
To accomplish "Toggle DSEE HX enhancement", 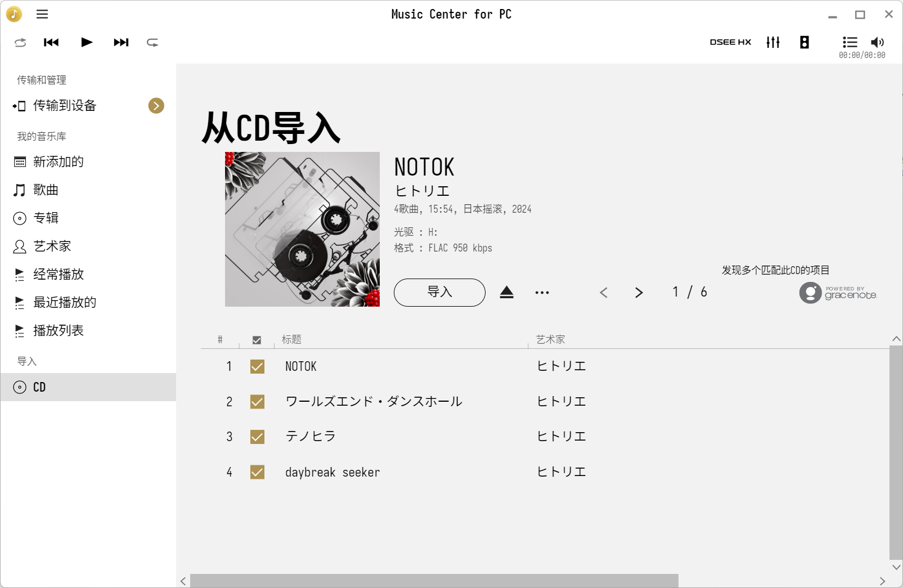I will click(730, 42).
